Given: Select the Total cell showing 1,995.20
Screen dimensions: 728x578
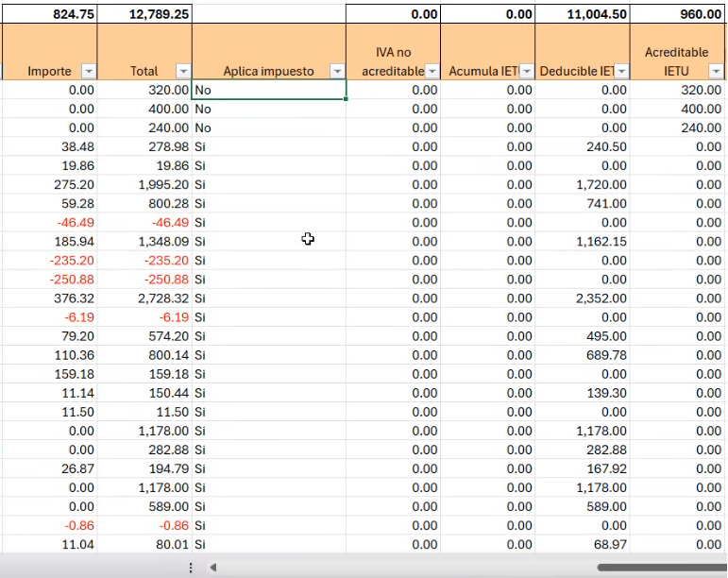Looking at the screenshot, I should [144, 184].
